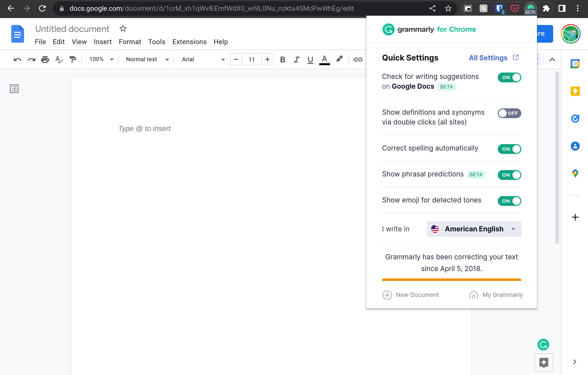Click the print icon in toolbar
Viewport: 588px width, 375px height.
45,59
